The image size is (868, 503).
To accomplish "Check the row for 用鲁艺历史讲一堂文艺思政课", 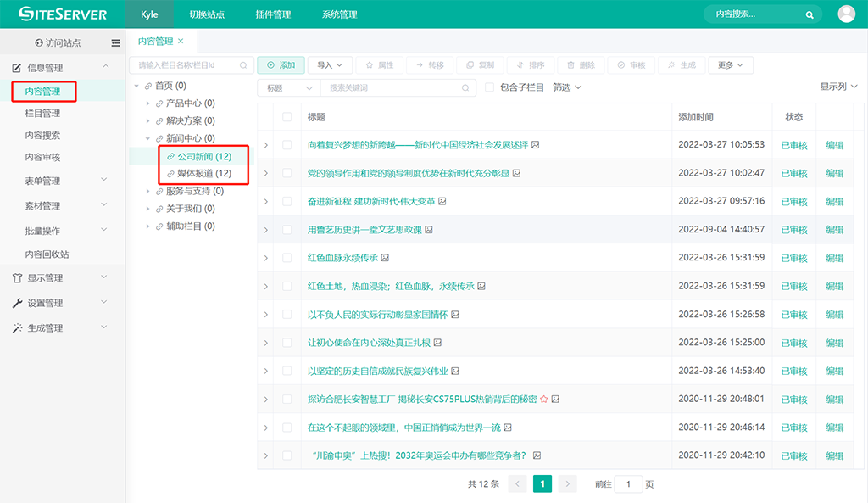I will click(x=287, y=229).
